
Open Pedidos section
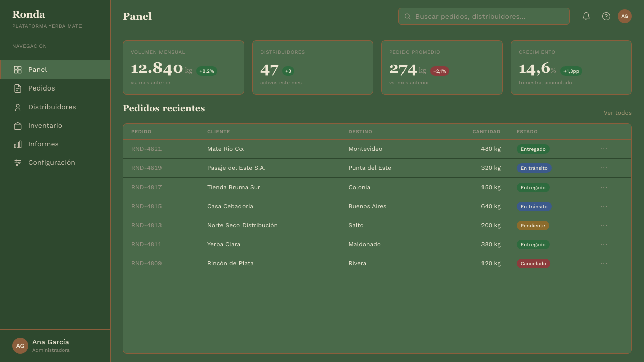(x=55, y=88)
